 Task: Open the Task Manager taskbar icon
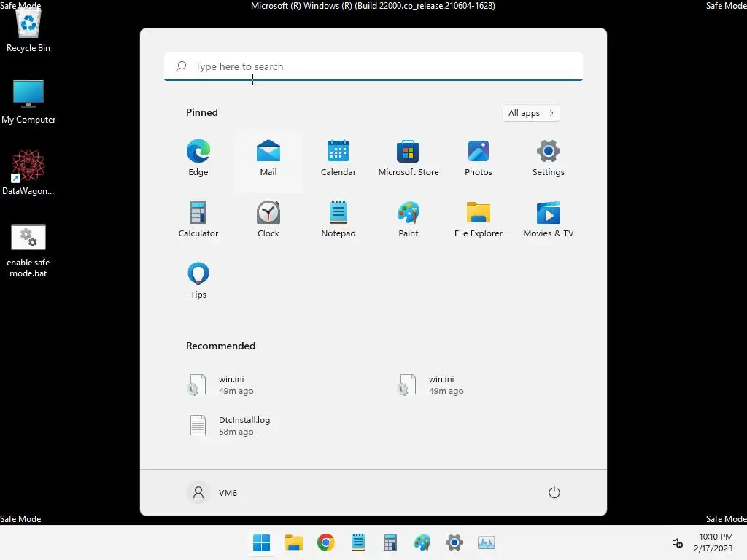tap(487, 542)
